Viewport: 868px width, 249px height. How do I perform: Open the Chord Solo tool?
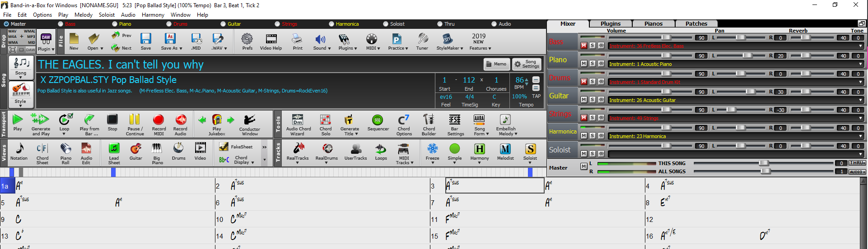326,124
